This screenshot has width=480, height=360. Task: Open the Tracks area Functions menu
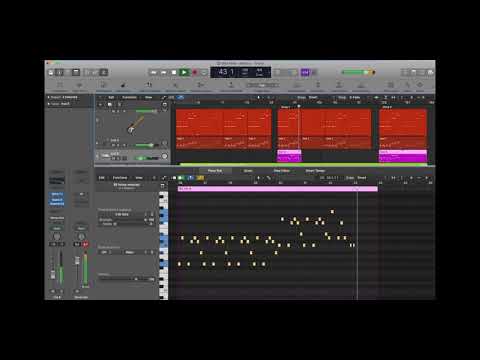tap(129, 97)
